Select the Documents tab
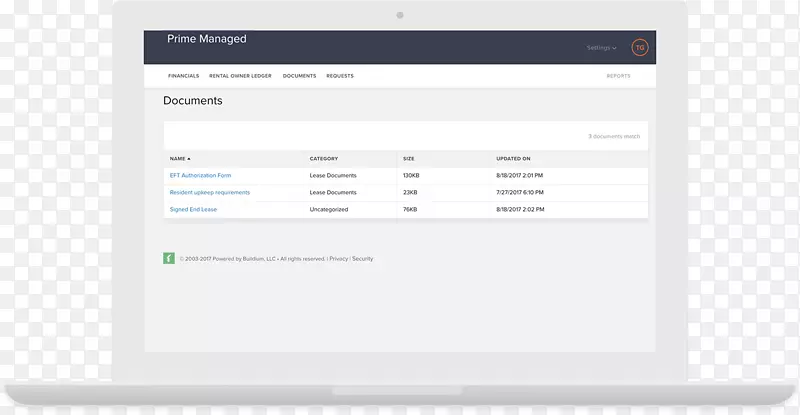 [299, 76]
